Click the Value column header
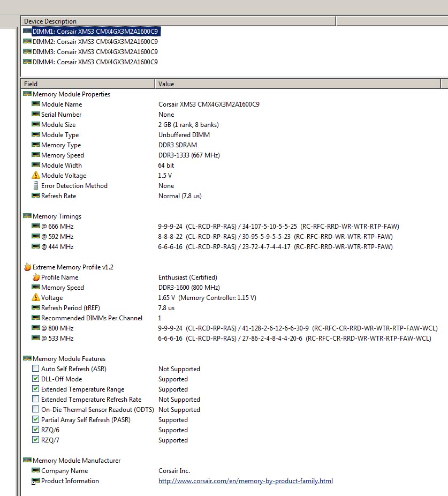 click(298, 84)
